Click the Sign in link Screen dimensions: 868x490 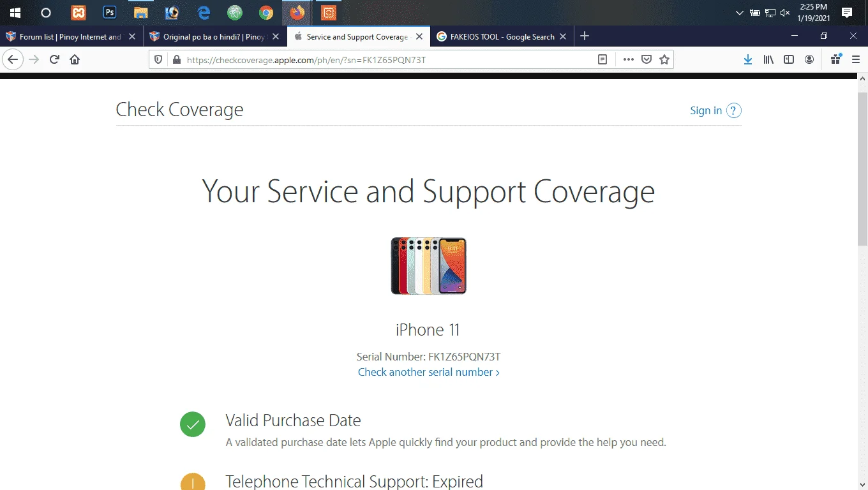706,110
